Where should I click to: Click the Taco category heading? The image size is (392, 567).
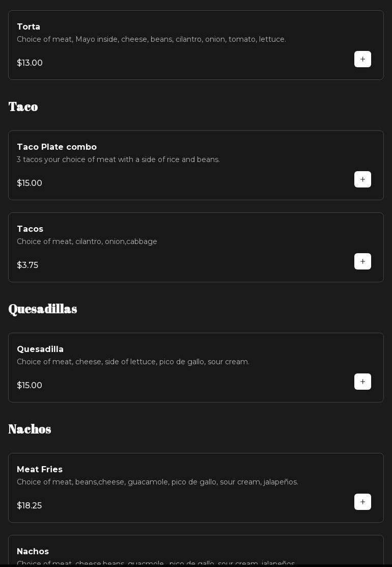click(x=23, y=106)
